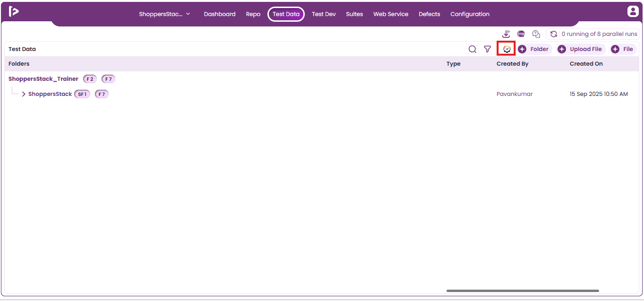Screen dimensions: 644x301
Task: Click SF 1 badge on ShoppersStack row
Action: click(x=82, y=94)
